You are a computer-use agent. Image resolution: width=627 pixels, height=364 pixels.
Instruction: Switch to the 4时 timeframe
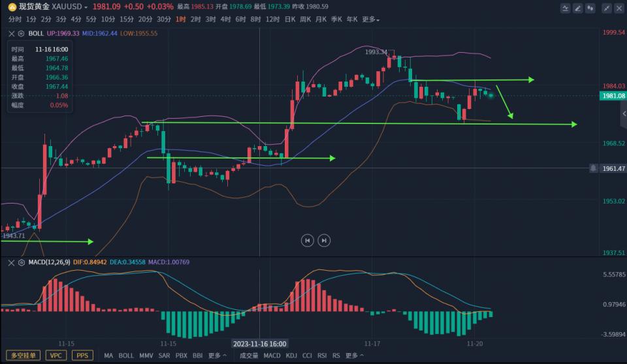click(x=225, y=20)
